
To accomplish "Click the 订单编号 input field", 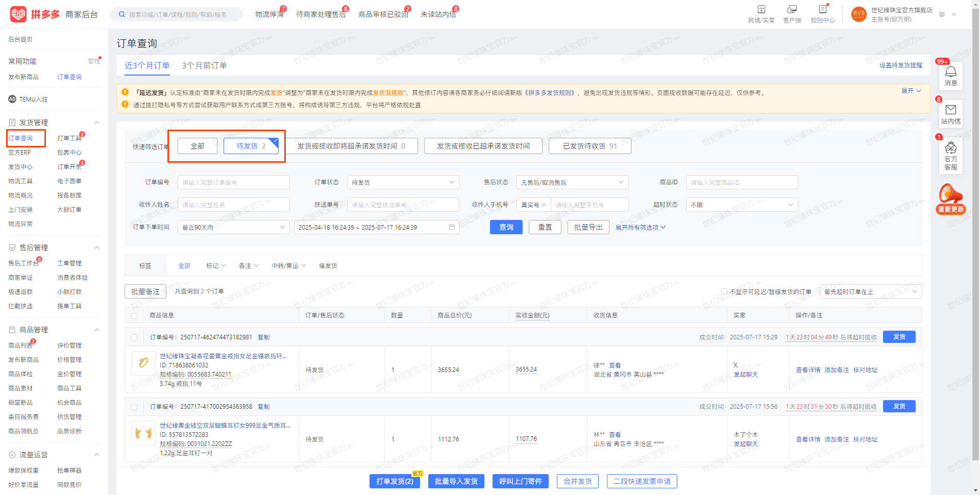I will (233, 183).
